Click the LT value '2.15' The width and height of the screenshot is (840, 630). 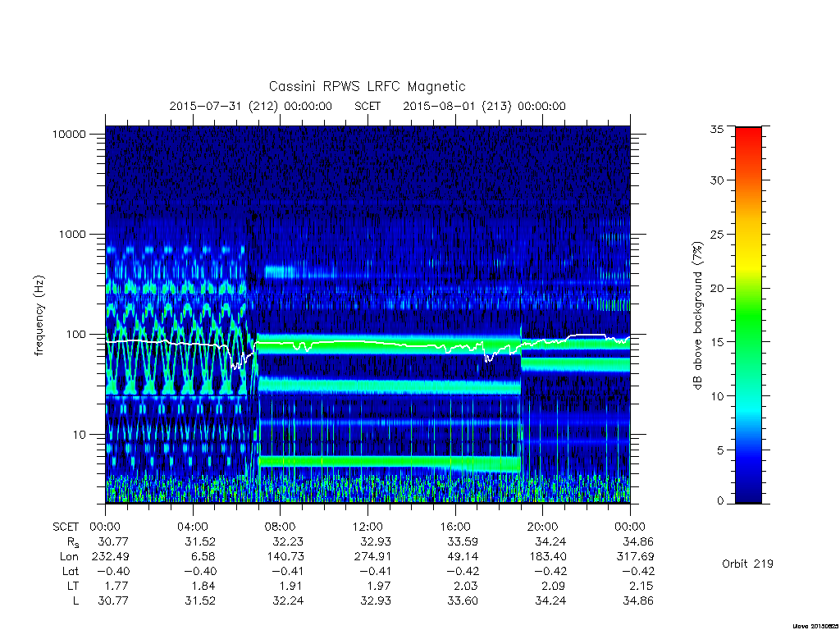point(641,586)
